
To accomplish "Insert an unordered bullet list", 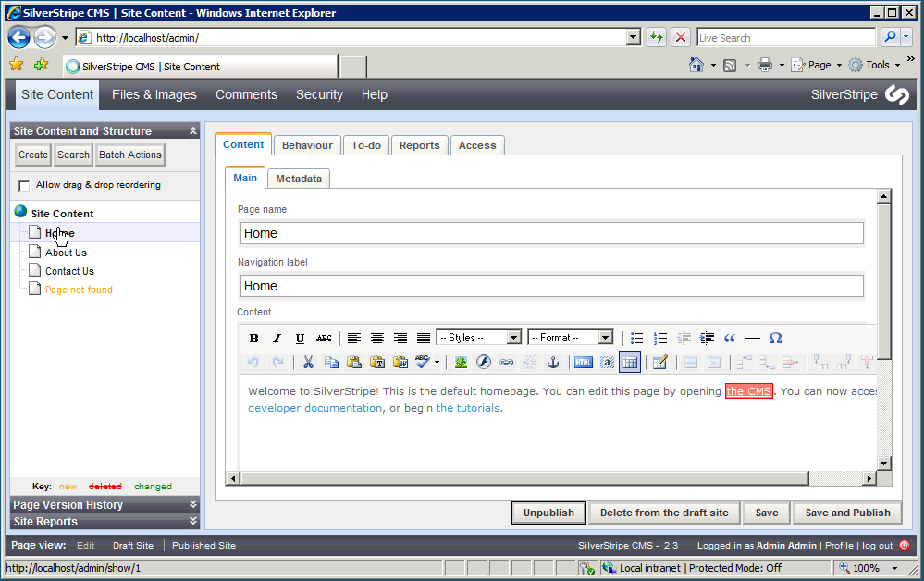I will pos(637,339).
